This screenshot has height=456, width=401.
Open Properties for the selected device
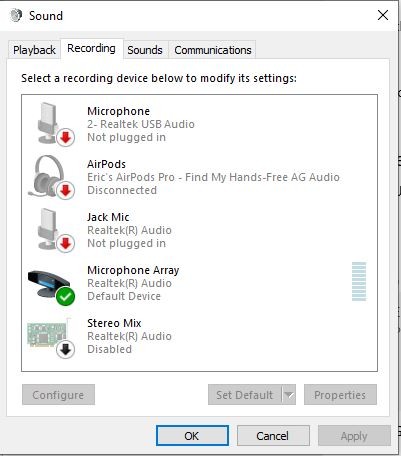(340, 395)
